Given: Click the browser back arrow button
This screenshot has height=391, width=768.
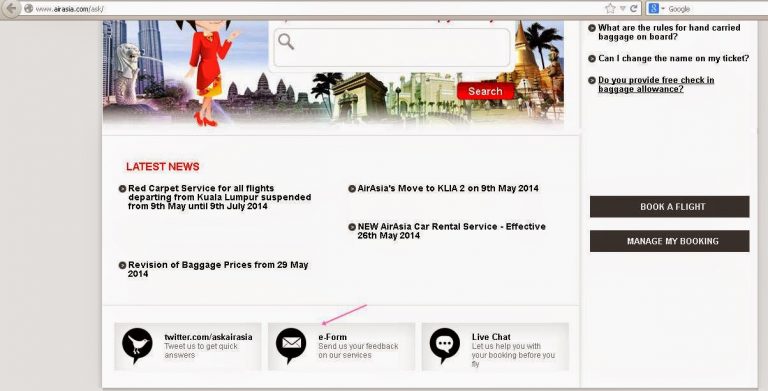Looking at the screenshot, I should pyautogui.click(x=11, y=8).
